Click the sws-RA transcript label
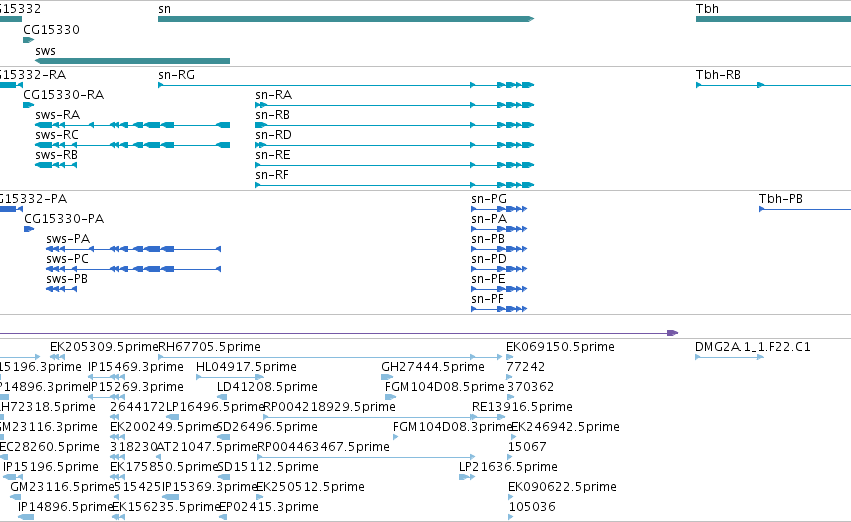 tap(58, 115)
